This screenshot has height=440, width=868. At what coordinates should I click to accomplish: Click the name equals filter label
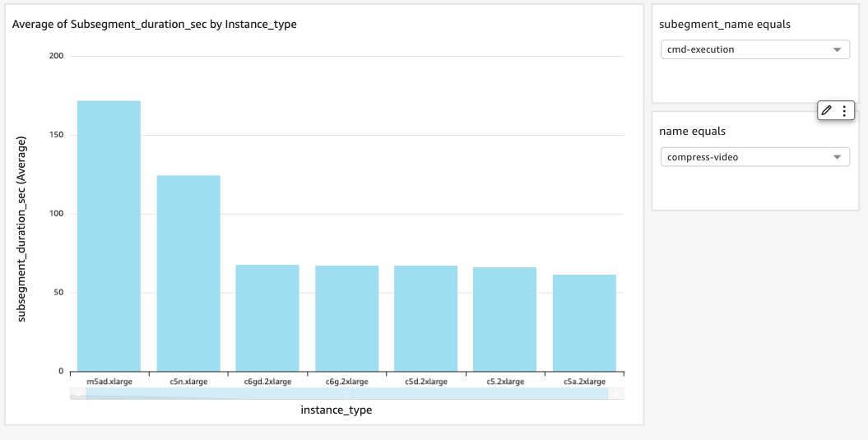pos(693,131)
